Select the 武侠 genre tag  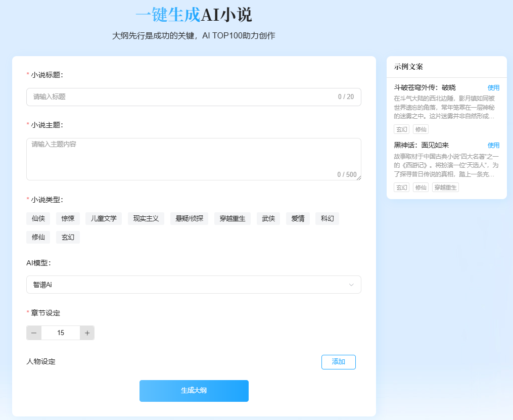[268, 218]
